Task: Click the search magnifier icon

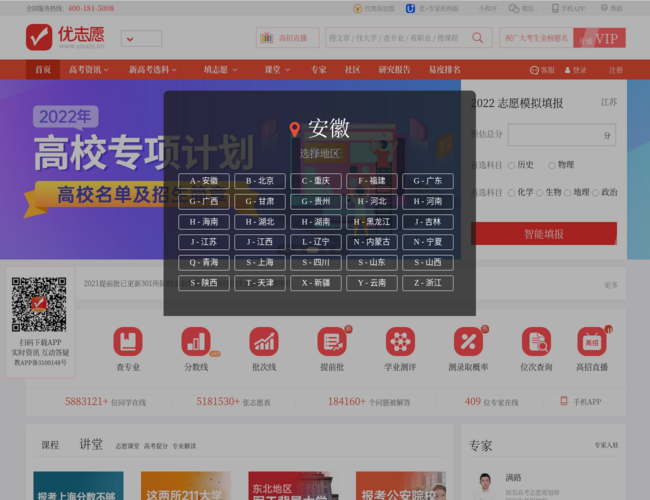Action: coord(478,38)
